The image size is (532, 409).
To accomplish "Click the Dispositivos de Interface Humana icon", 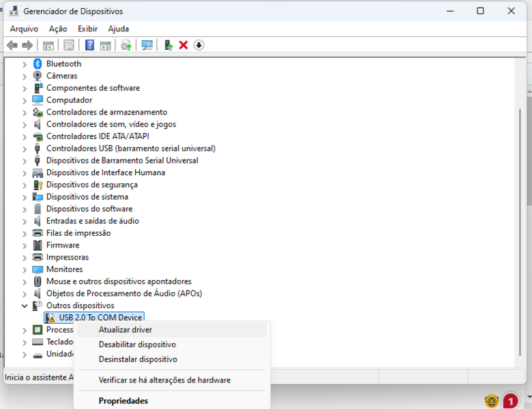I will pos(38,173).
